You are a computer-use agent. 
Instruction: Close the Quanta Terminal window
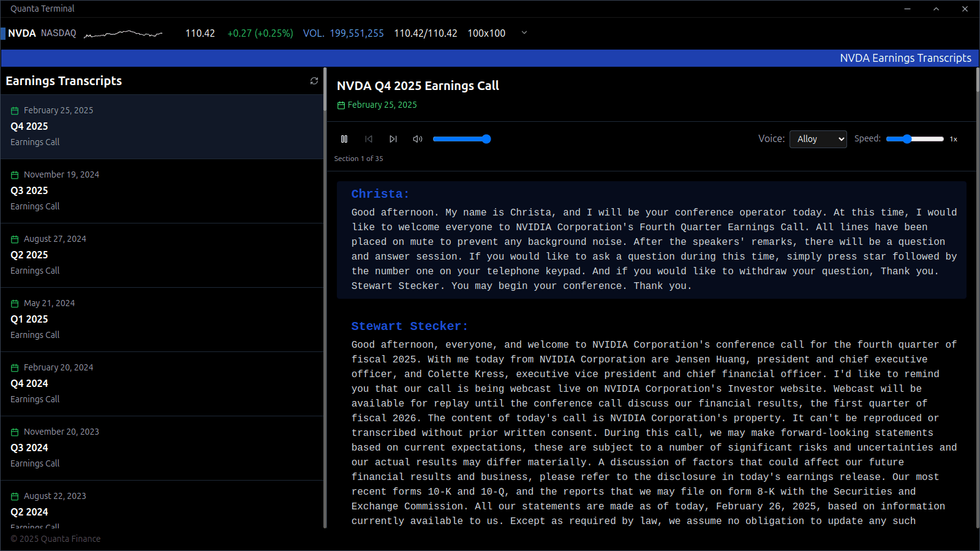(965, 9)
